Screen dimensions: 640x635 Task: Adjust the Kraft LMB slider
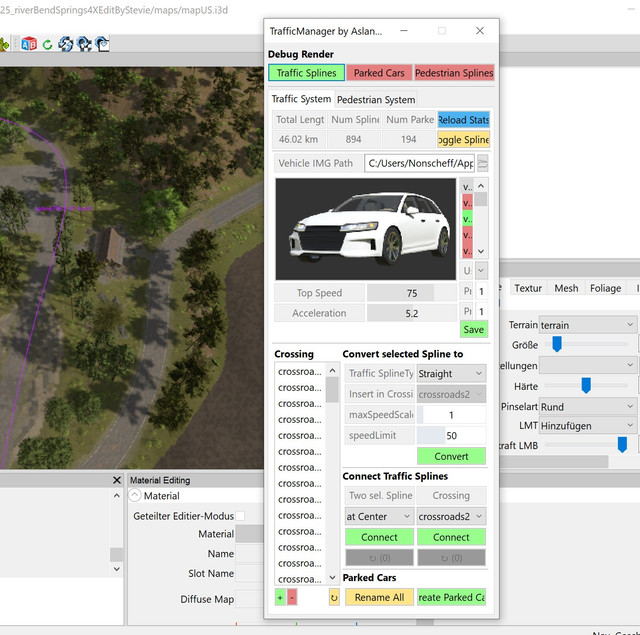click(622, 445)
